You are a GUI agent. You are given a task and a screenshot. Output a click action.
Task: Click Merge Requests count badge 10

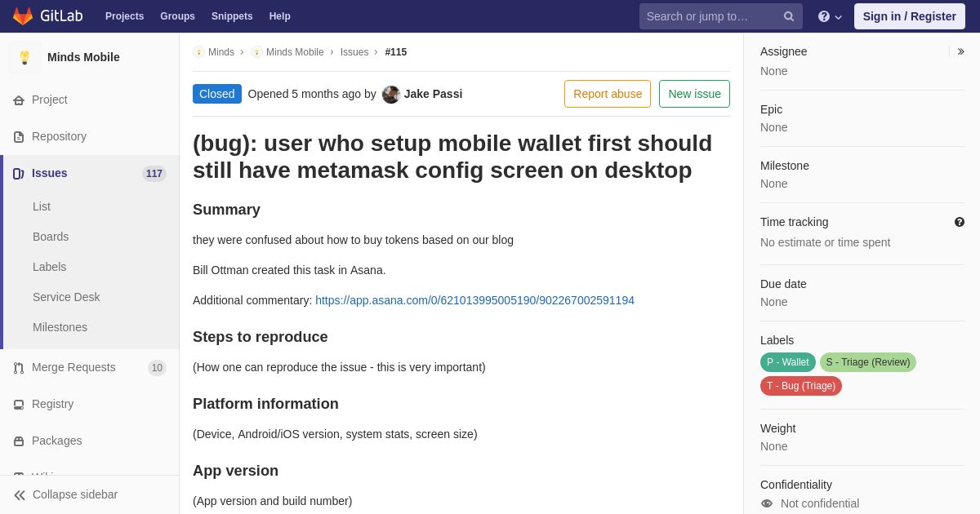(157, 368)
